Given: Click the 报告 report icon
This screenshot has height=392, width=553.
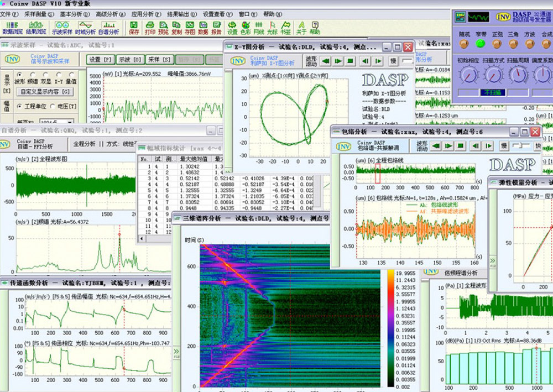Looking at the screenshot, I should tap(217, 28).
